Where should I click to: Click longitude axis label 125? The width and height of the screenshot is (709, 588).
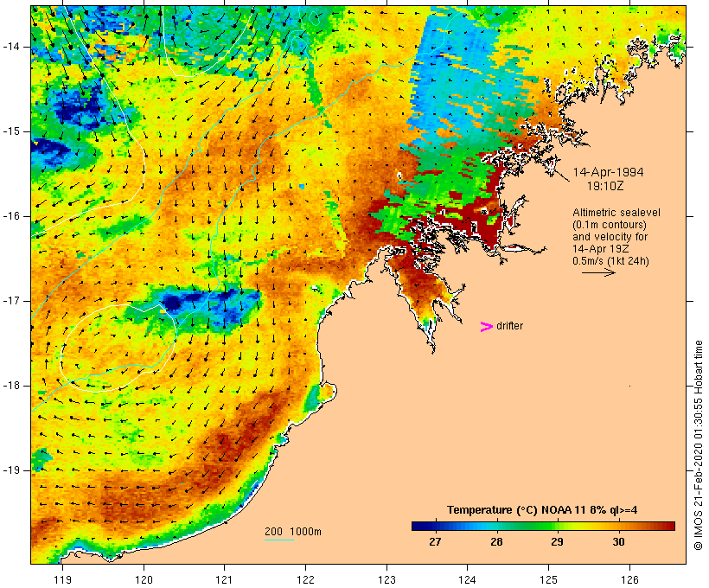pyautogui.click(x=548, y=579)
